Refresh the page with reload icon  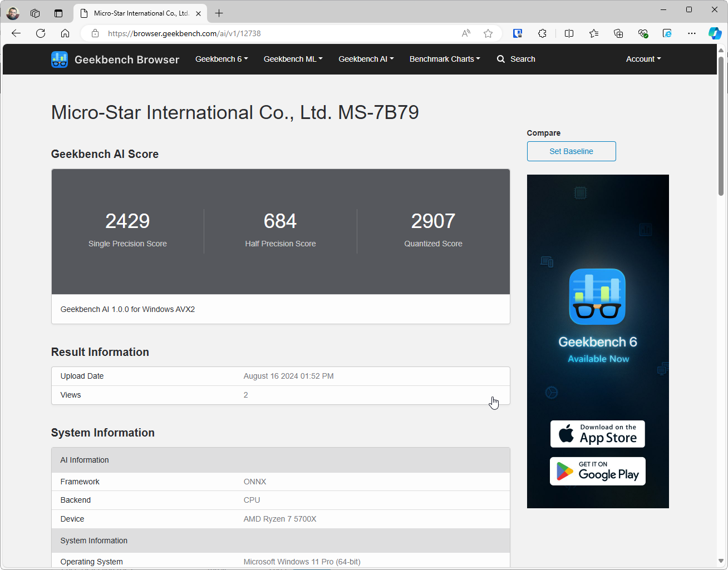[41, 33]
